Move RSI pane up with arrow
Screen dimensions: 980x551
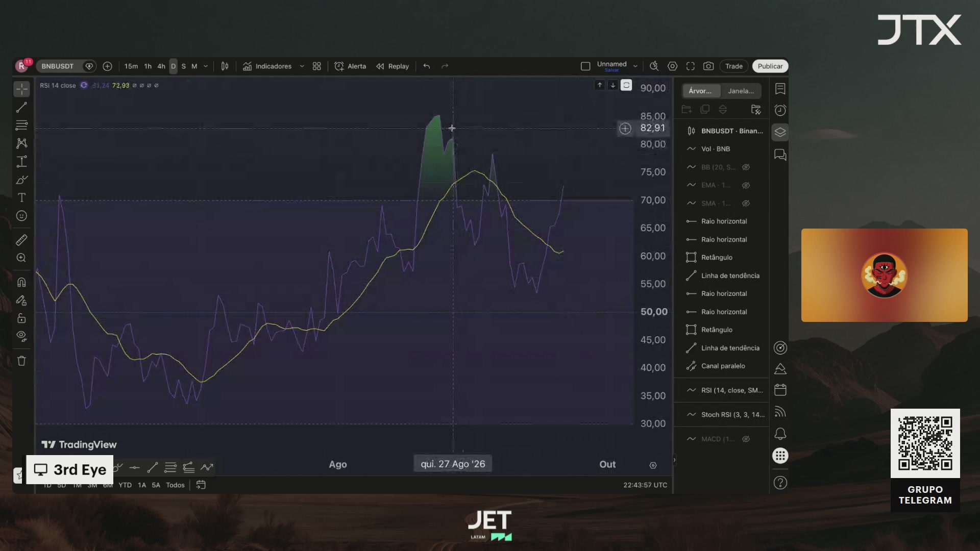(600, 85)
